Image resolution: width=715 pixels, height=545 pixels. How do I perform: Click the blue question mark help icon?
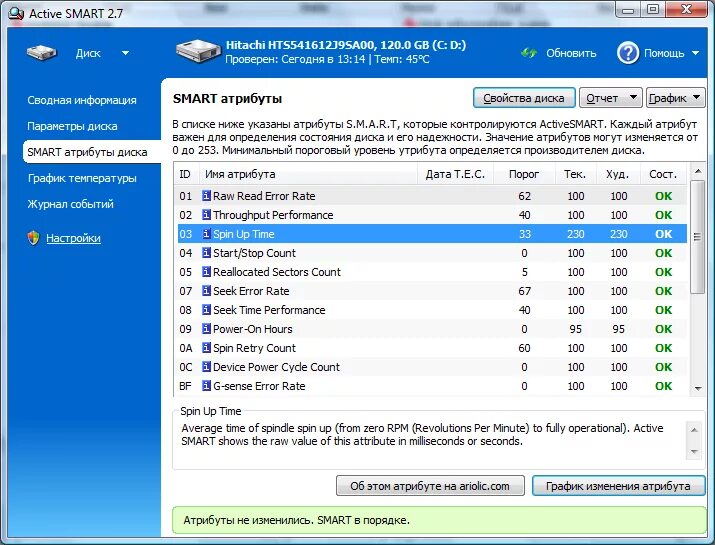tap(628, 53)
